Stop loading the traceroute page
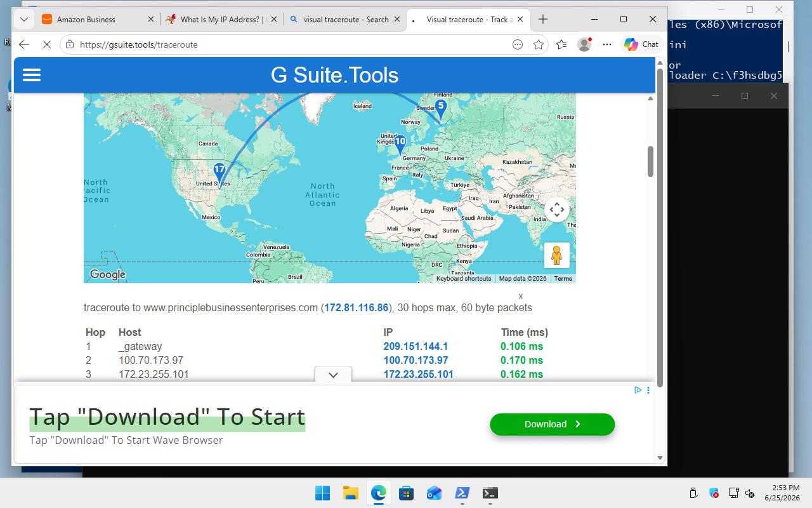This screenshot has width=812, height=508. pos(47,44)
